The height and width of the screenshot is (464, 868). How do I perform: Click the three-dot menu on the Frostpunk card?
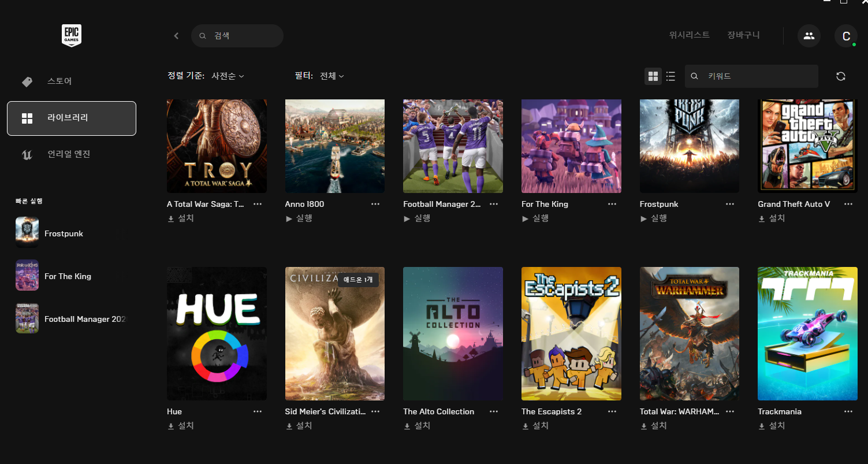730,204
